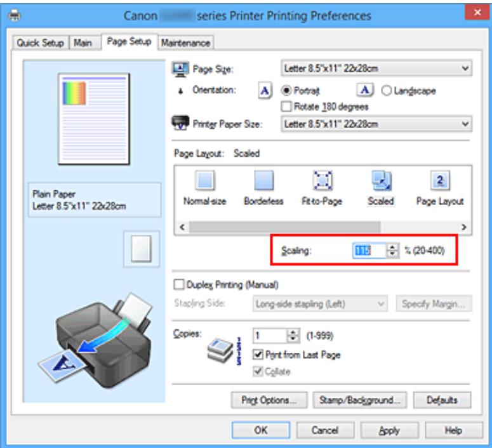This screenshot has height=448, width=492.
Task: Choose the Borderless layout icon
Action: tap(263, 180)
